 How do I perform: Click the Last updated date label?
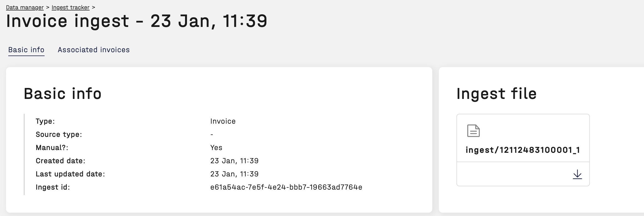[70, 174]
